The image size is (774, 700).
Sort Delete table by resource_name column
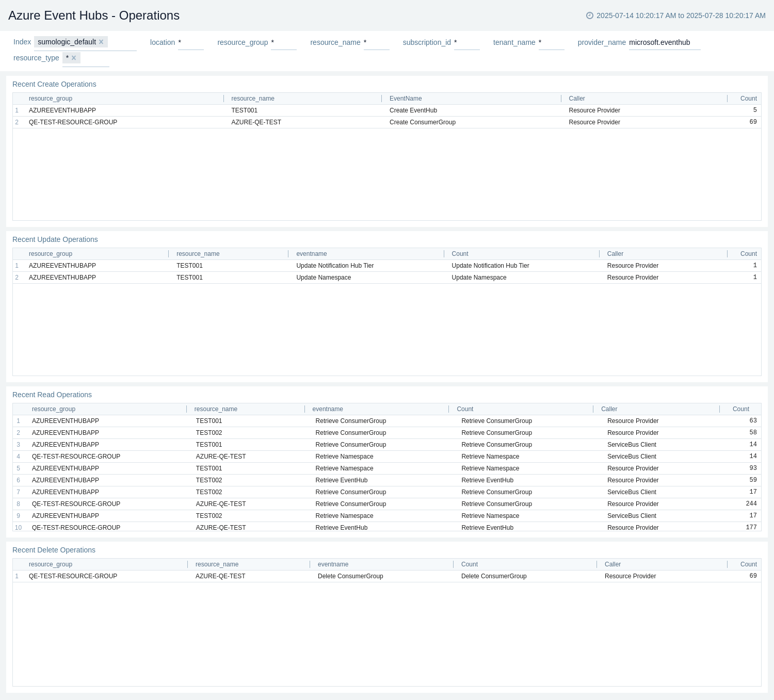pos(217,564)
